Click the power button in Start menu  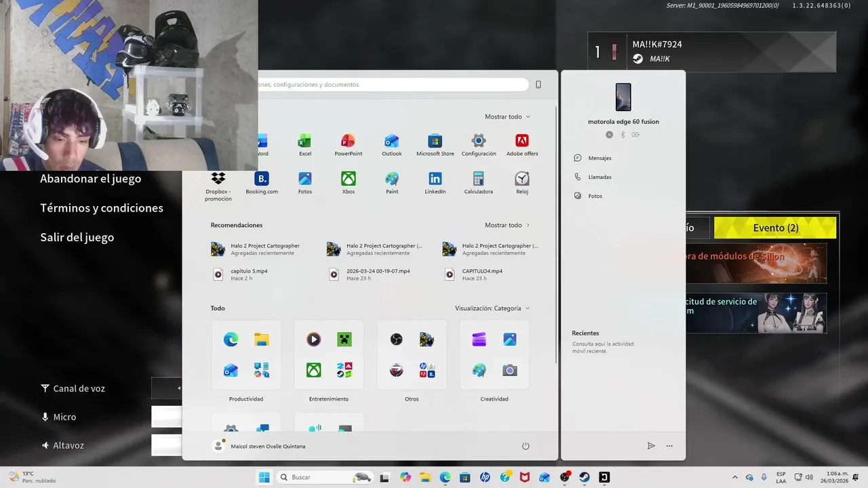(x=526, y=446)
